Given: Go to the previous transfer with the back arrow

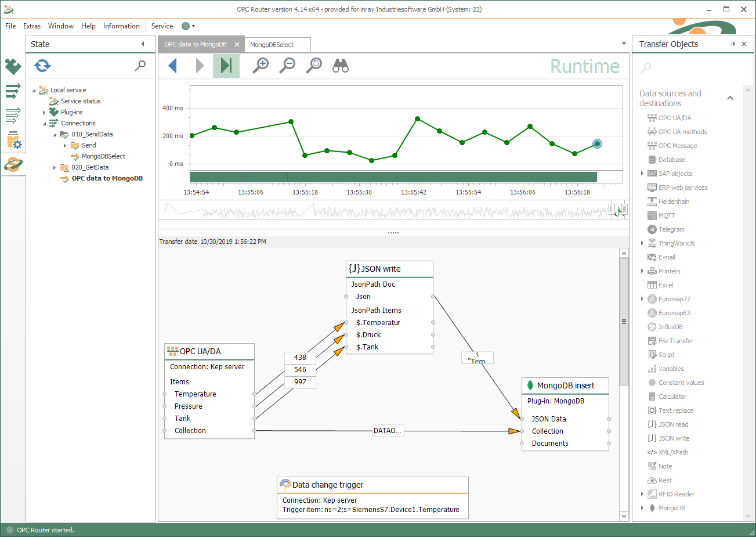Looking at the screenshot, I should pos(172,66).
